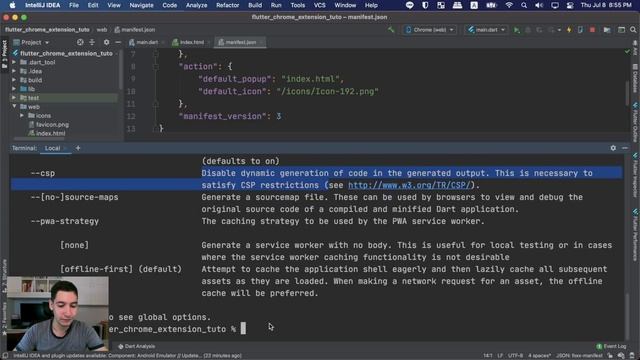Collapse the web folder
Viewport: 640px width, 360px height.
(x=14, y=107)
